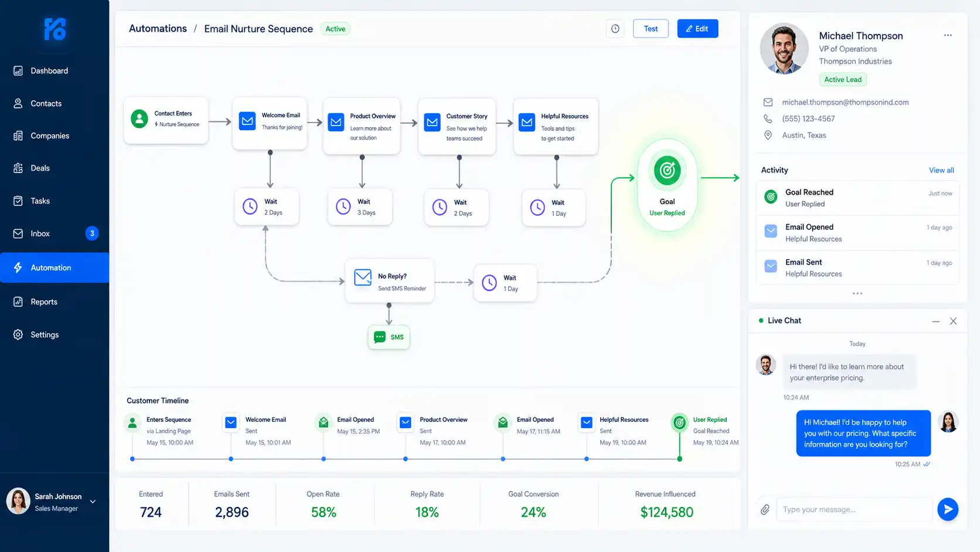Expand Sarah Johnson account dropdown chevron
Screen dimensions: 980x552
click(x=93, y=502)
